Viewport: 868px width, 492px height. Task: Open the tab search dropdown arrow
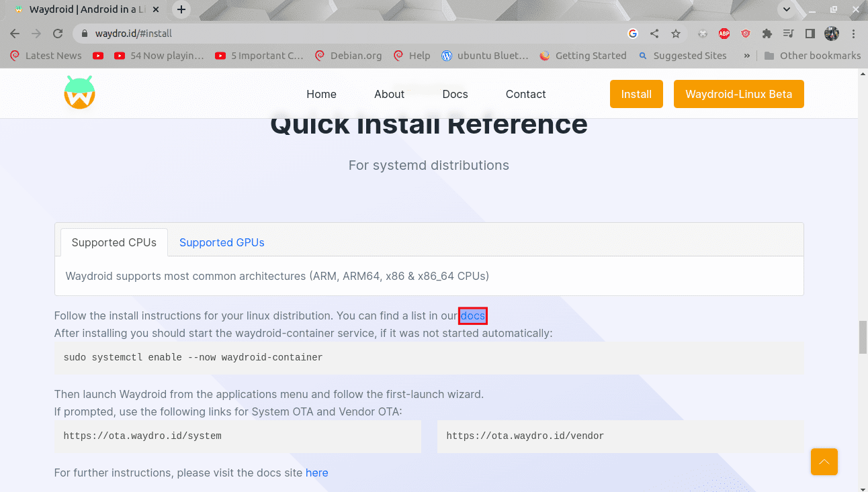click(x=785, y=10)
